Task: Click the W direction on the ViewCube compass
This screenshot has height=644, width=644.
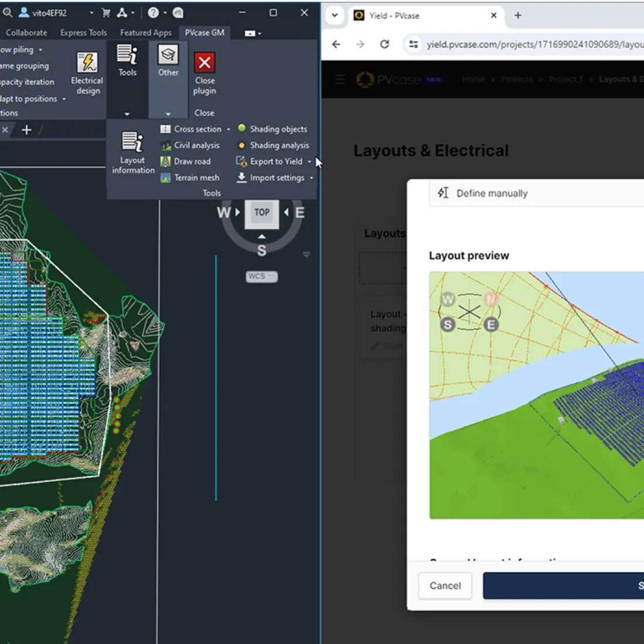Action: pos(224,213)
